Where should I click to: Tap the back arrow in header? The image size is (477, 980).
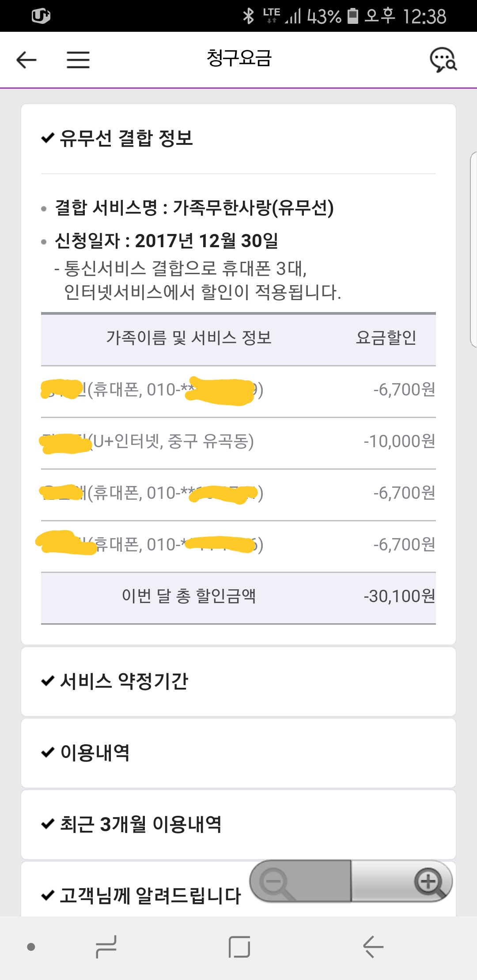26,60
